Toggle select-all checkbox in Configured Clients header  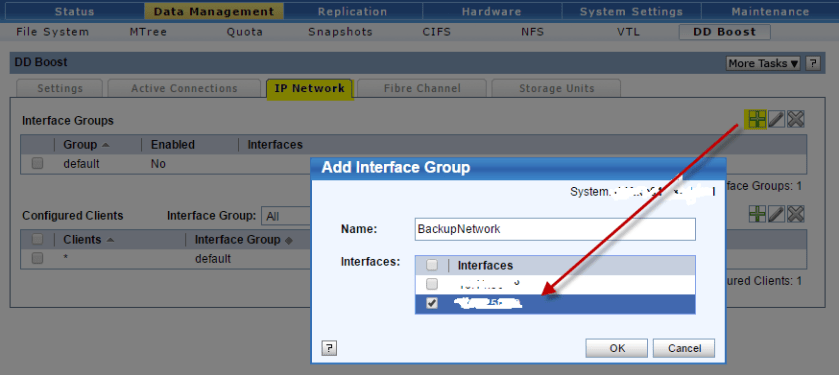click(x=37, y=239)
